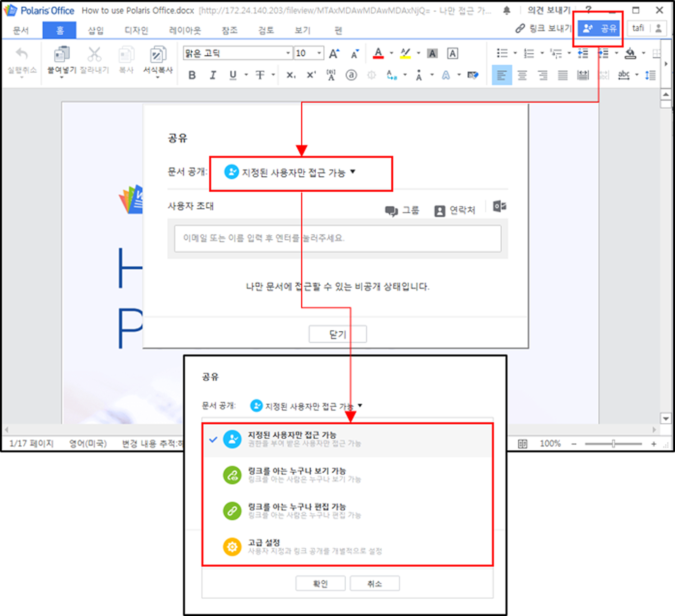
Task: Apply subscript formatting
Action: point(291,75)
